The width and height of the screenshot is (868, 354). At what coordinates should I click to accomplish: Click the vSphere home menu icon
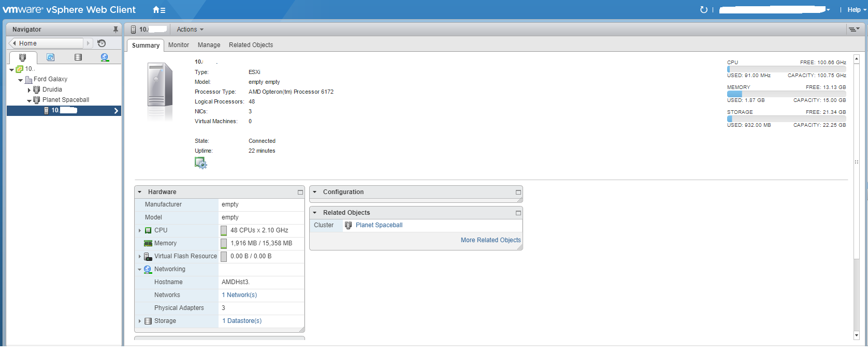[158, 10]
